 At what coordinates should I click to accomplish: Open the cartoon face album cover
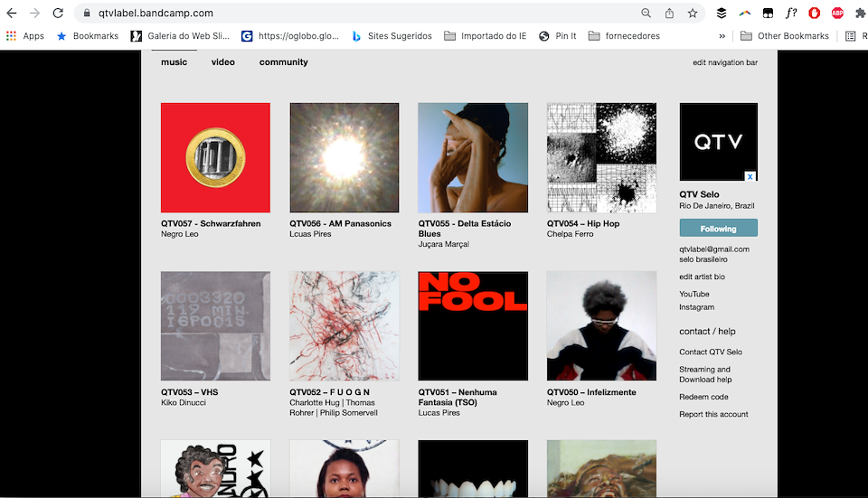point(215,469)
